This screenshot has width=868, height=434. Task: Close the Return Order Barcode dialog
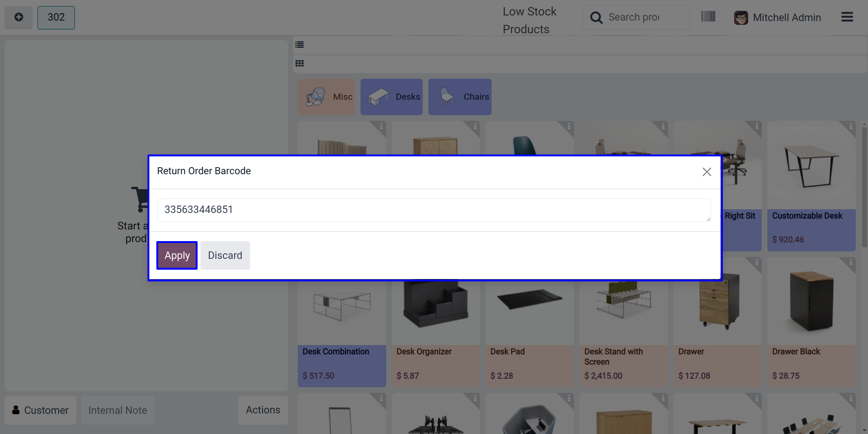coord(706,172)
